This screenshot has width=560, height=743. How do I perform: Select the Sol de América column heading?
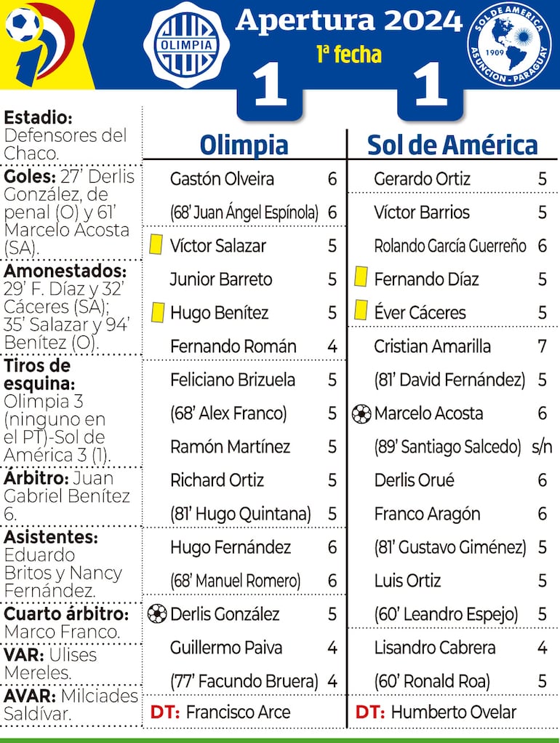[x=452, y=144]
